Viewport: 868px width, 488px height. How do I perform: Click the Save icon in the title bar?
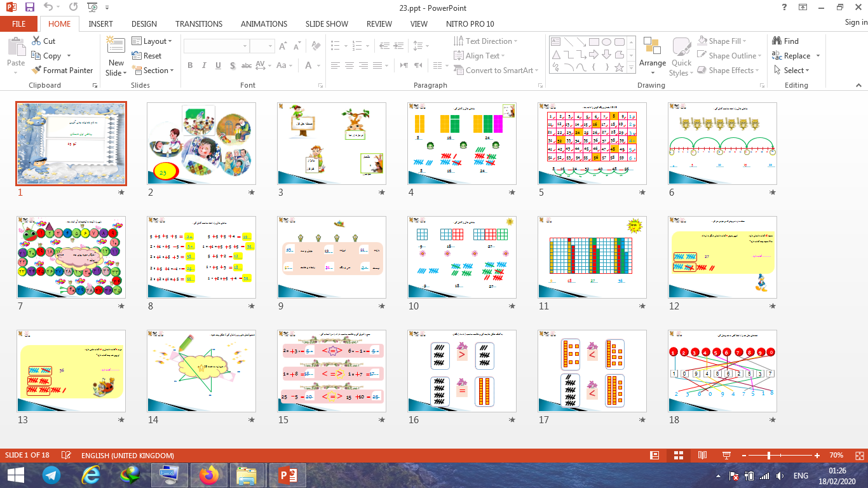[x=30, y=8]
